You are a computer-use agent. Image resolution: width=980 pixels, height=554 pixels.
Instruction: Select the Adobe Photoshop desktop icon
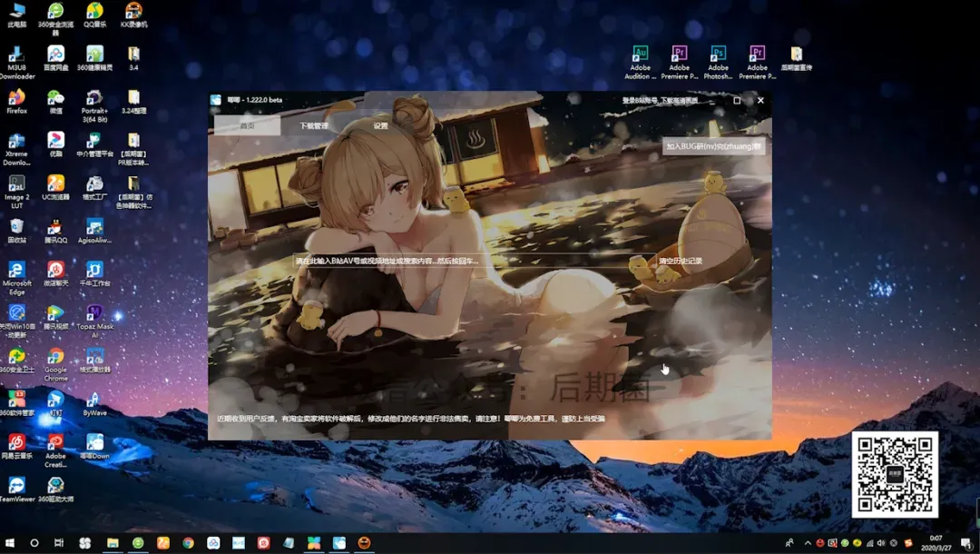[x=718, y=63]
